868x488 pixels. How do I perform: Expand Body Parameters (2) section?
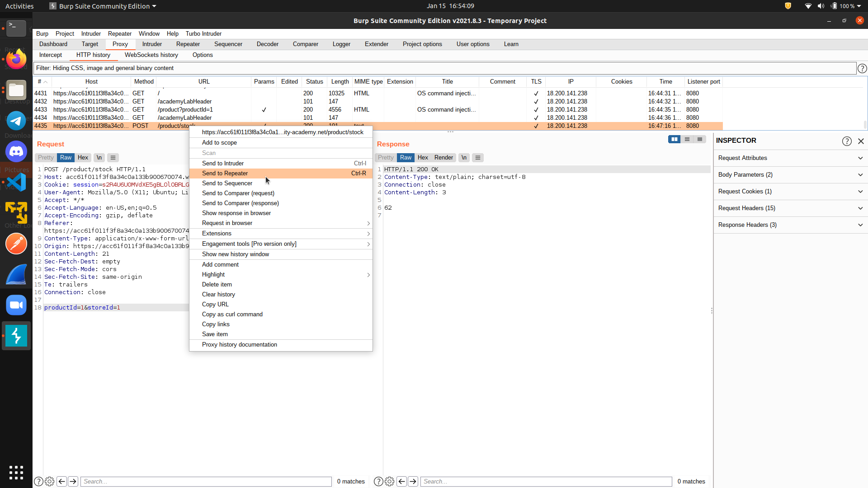point(791,175)
